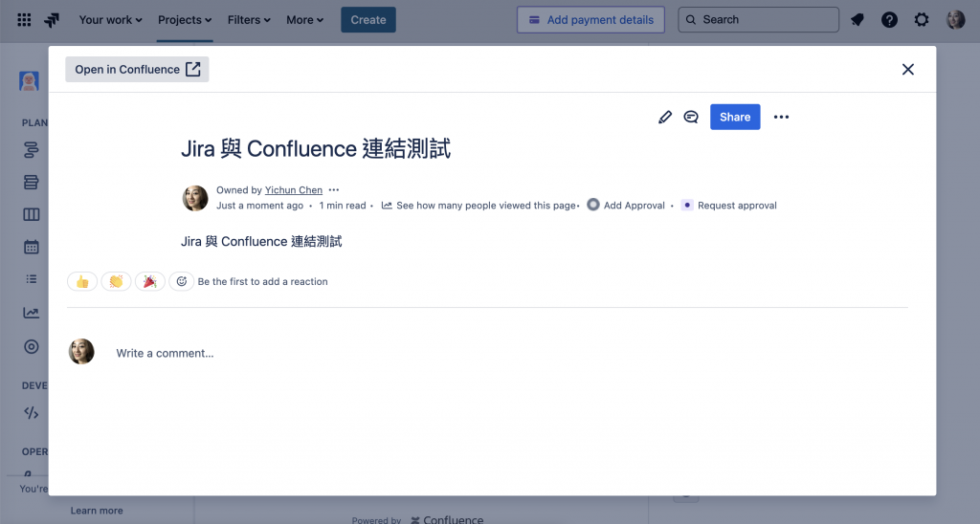Click the Learn more link
The height and width of the screenshot is (524, 980).
pos(97,511)
